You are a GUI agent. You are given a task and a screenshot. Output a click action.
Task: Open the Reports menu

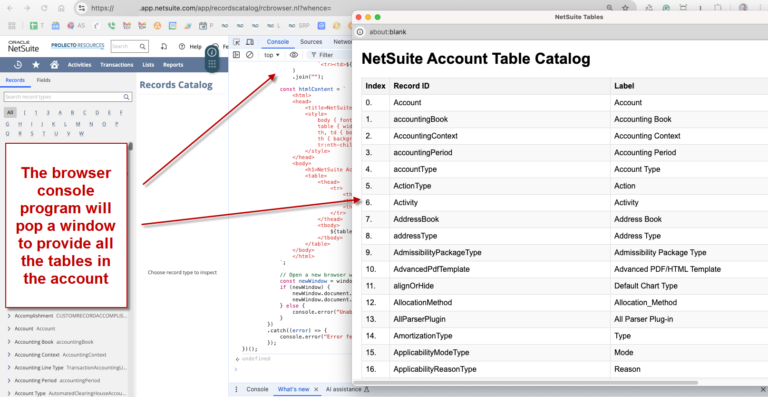173,65
